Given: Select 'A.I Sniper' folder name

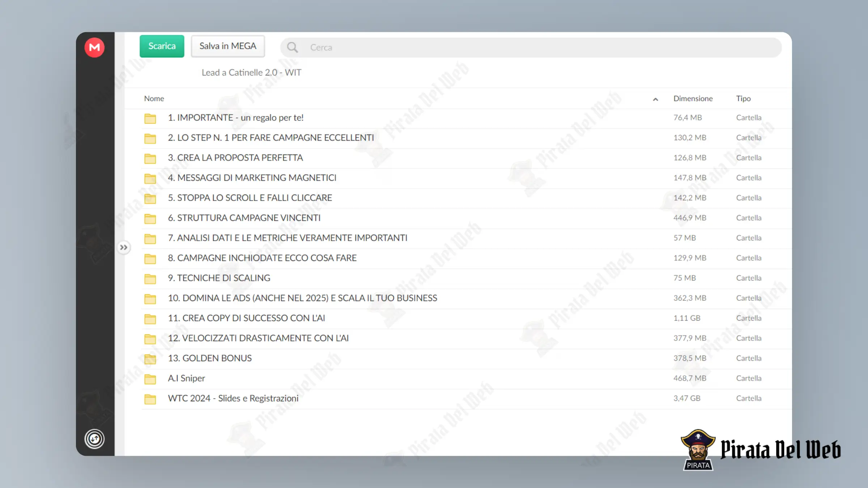Looking at the screenshot, I should (186, 378).
